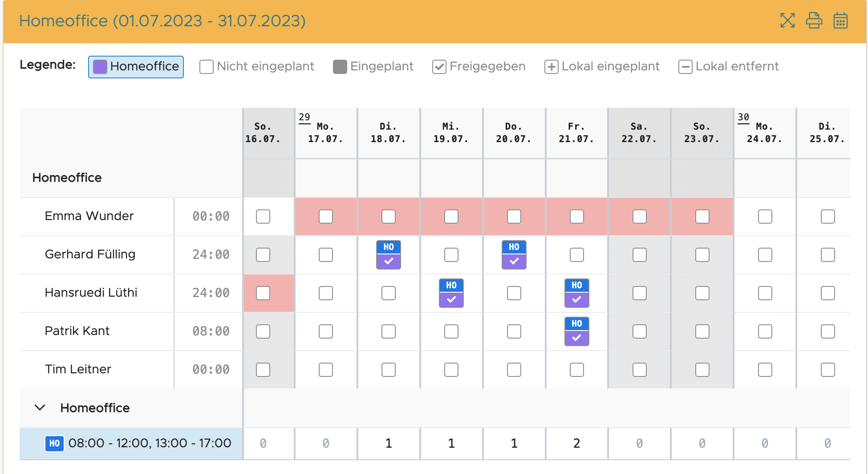Viewport: 868px width, 474px height.
Task: Tick Emma Wunder's checkbox for Mo. 17.07.
Action: 326,217
